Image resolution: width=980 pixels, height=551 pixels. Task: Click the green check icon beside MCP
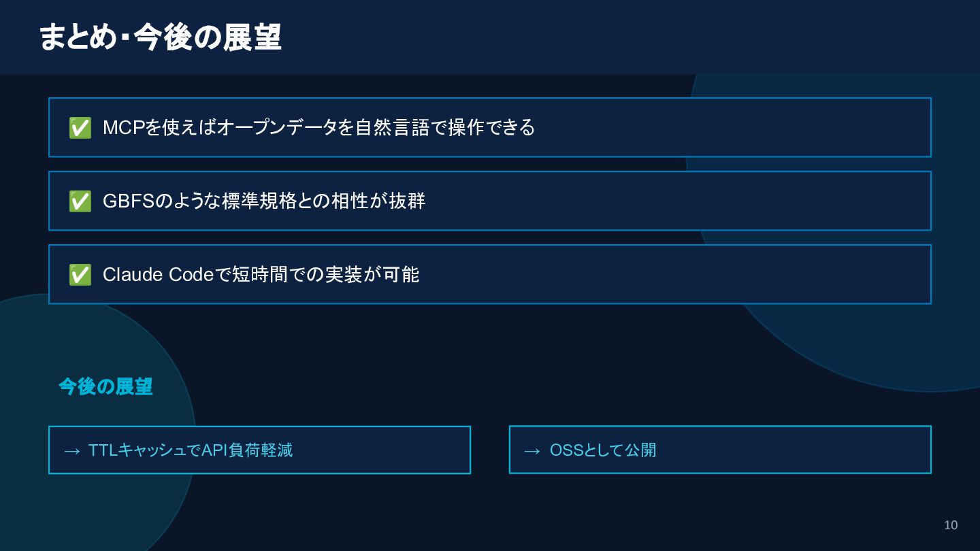click(x=80, y=128)
